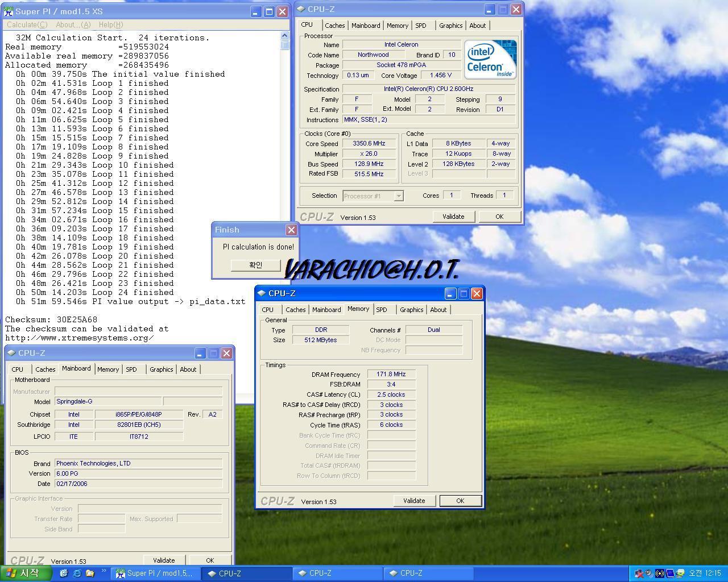Select Memory tab in Mainboard CPU-Z window

click(108, 369)
